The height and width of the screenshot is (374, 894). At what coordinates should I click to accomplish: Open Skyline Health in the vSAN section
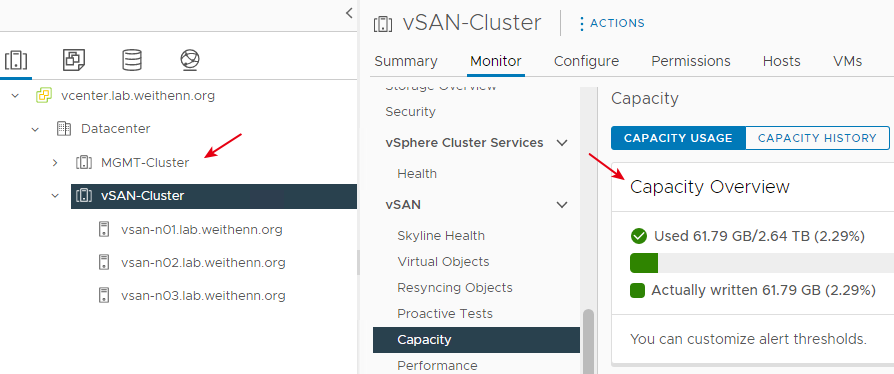click(441, 235)
